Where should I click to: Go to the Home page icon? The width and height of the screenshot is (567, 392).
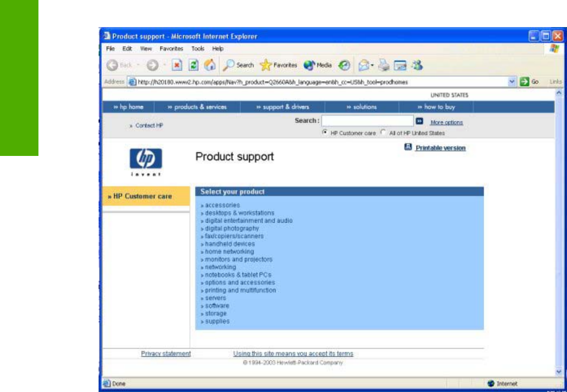pos(210,65)
